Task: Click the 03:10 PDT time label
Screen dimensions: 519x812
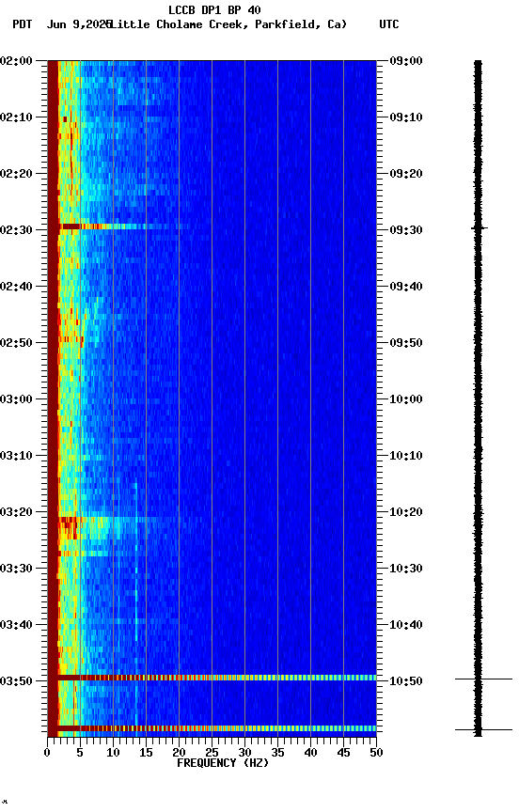Action: (16, 456)
